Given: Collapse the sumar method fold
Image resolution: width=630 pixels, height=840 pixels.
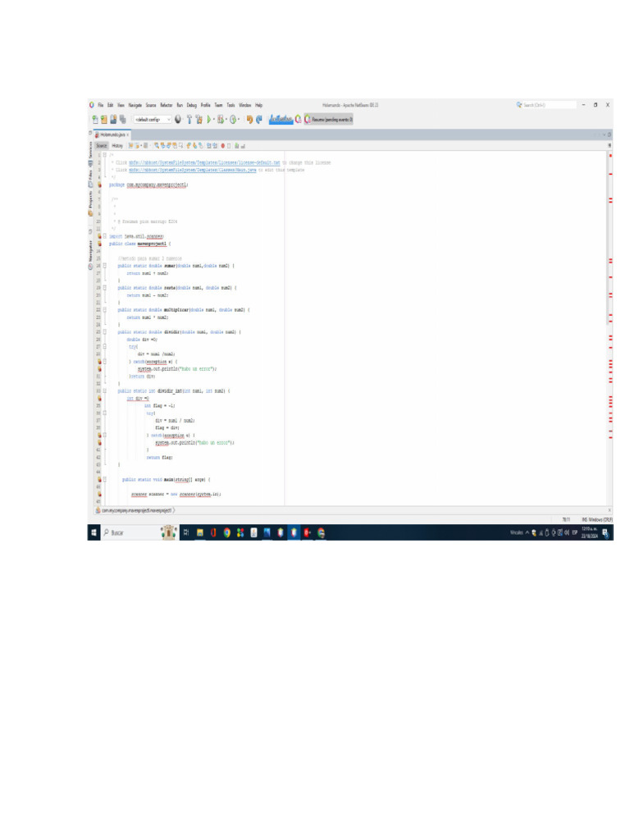Looking at the screenshot, I should [x=104, y=266].
